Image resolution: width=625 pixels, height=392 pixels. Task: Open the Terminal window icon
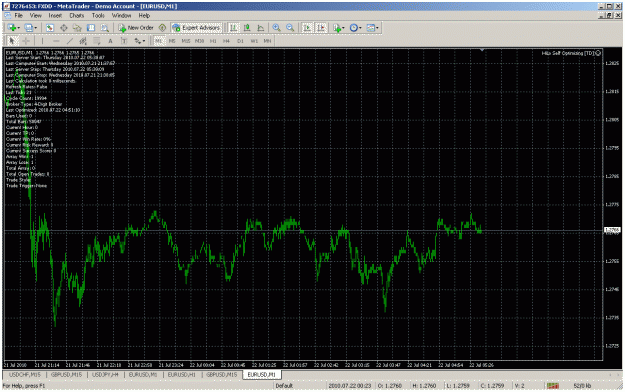91,28
